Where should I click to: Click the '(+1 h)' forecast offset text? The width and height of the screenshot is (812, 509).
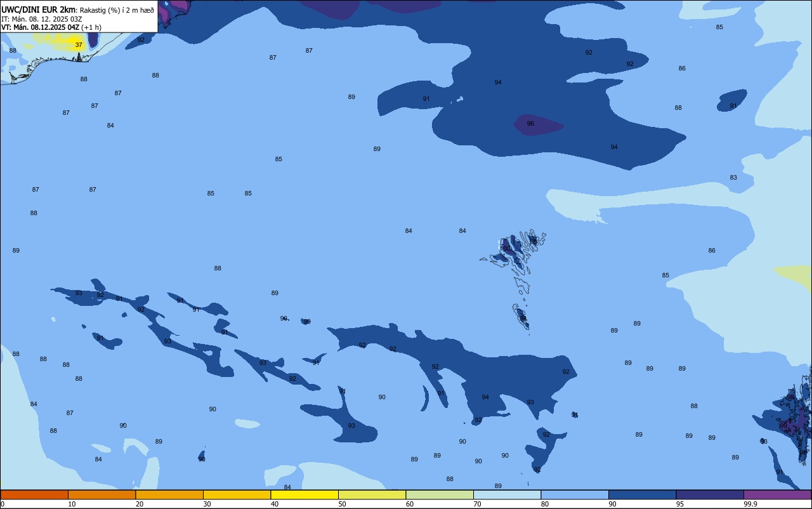coord(91,27)
